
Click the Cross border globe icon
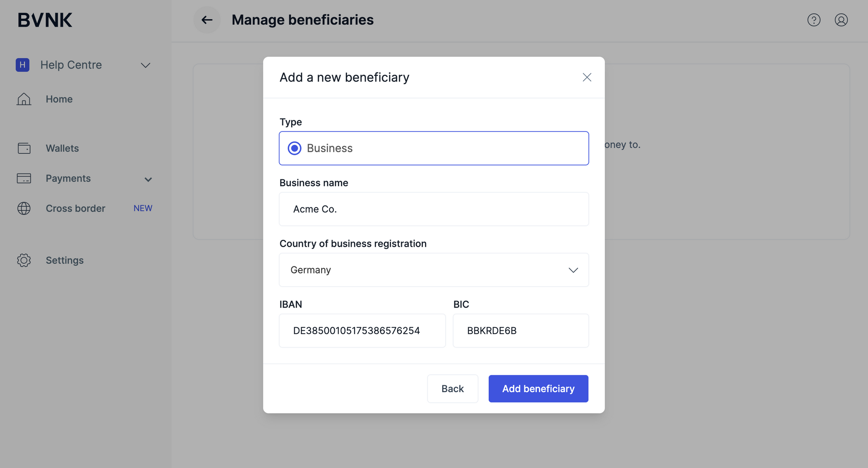(x=24, y=208)
